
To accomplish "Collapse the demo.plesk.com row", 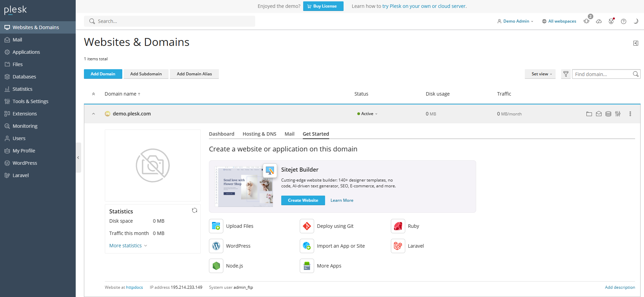I will click(94, 114).
